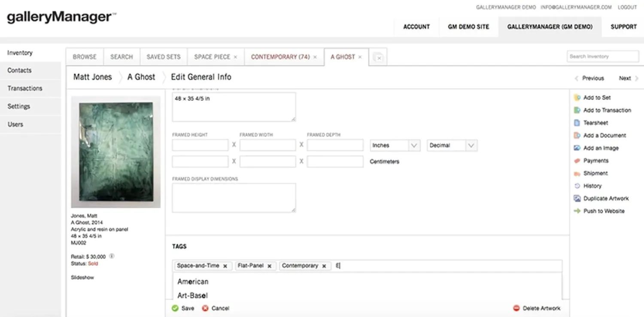Click the info icon beside Retail price
The width and height of the screenshot is (644, 317).
(112, 256)
